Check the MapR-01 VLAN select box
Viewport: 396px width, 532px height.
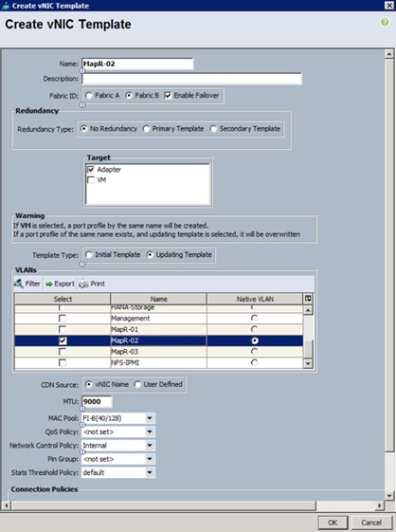tap(63, 329)
